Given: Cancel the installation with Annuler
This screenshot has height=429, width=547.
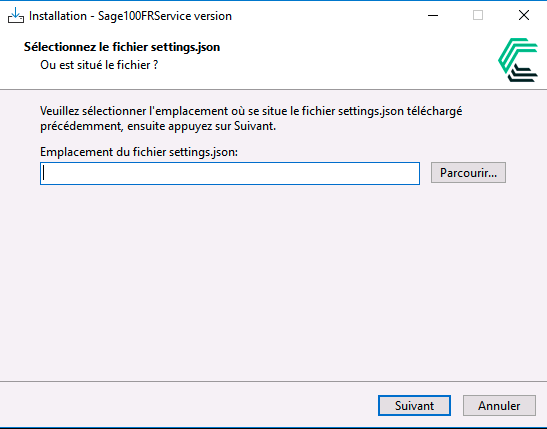Looking at the screenshot, I should [499, 405].
